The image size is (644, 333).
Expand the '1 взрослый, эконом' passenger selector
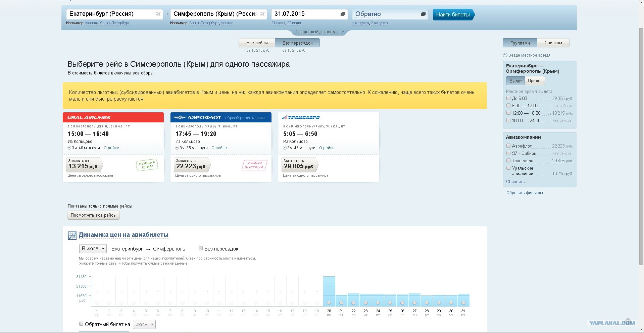320,32
